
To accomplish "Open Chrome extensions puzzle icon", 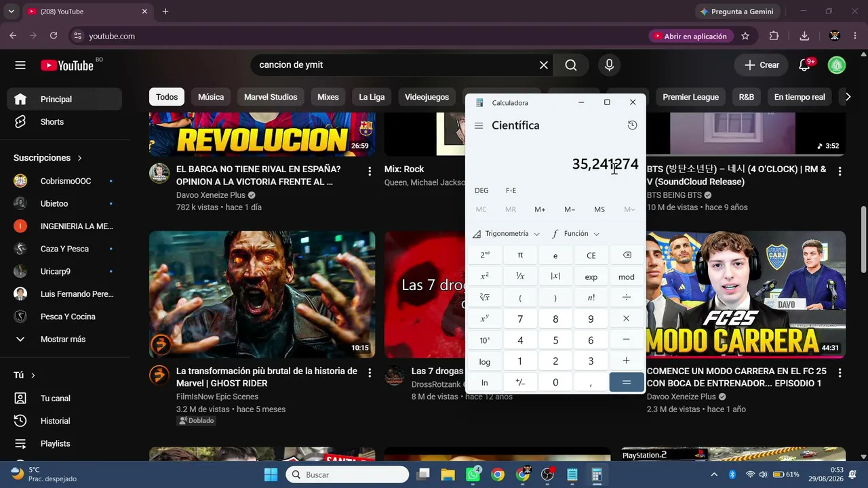I will [x=774, y=36].
